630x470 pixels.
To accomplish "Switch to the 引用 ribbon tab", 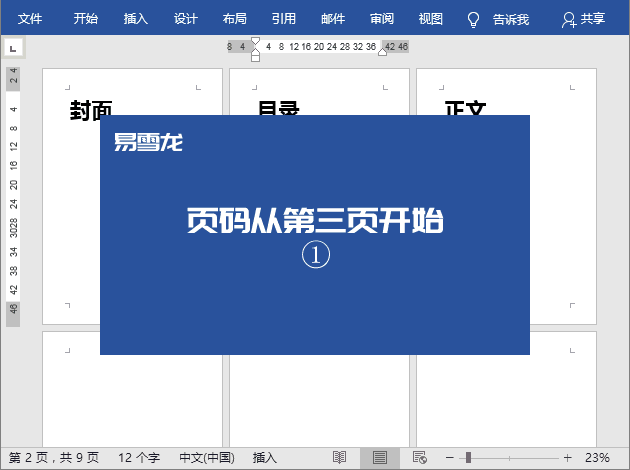I will point(284,18).
